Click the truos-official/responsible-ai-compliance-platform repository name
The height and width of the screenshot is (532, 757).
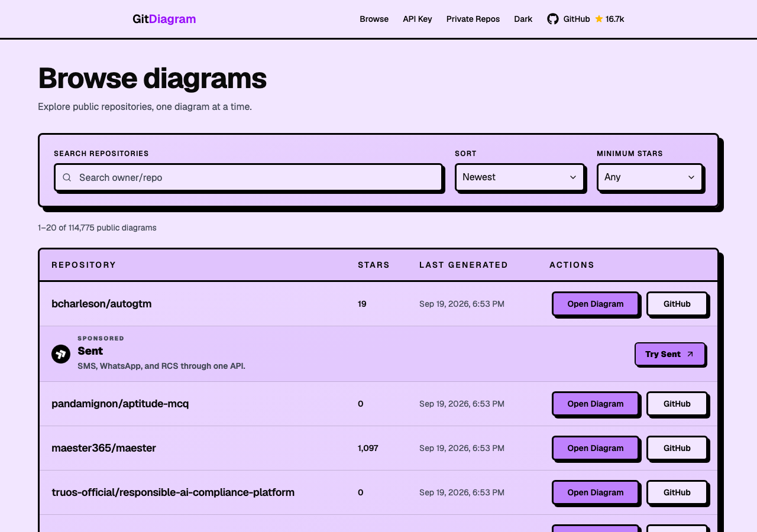tap(173, 492)
